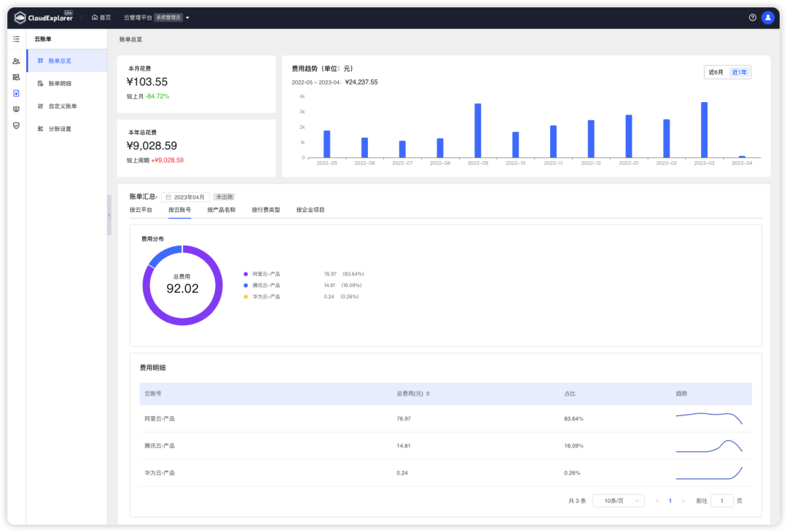
Task: Switch cost trend to 近6月 view
Action: [x=714, y=72]
